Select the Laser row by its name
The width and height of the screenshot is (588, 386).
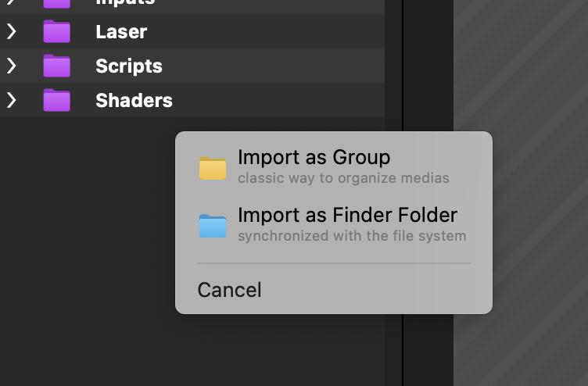coord(121,32)
